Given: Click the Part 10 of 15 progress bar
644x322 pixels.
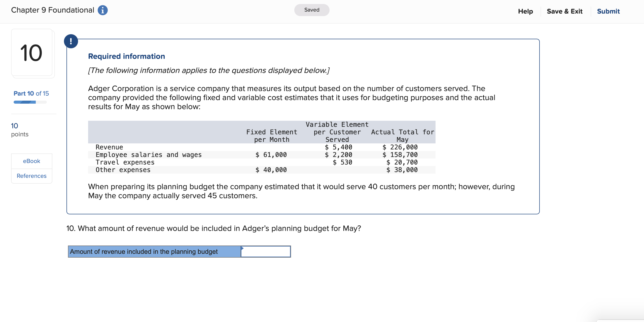Looking at the screenshot, I should tap(30, 102).
